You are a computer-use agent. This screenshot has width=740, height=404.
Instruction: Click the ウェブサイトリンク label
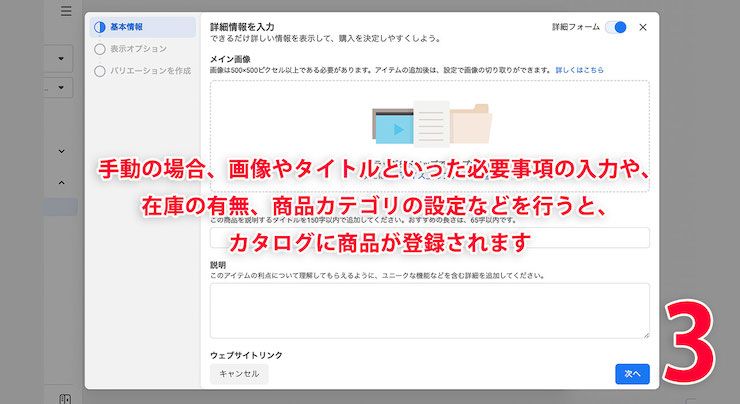(246, 355)
